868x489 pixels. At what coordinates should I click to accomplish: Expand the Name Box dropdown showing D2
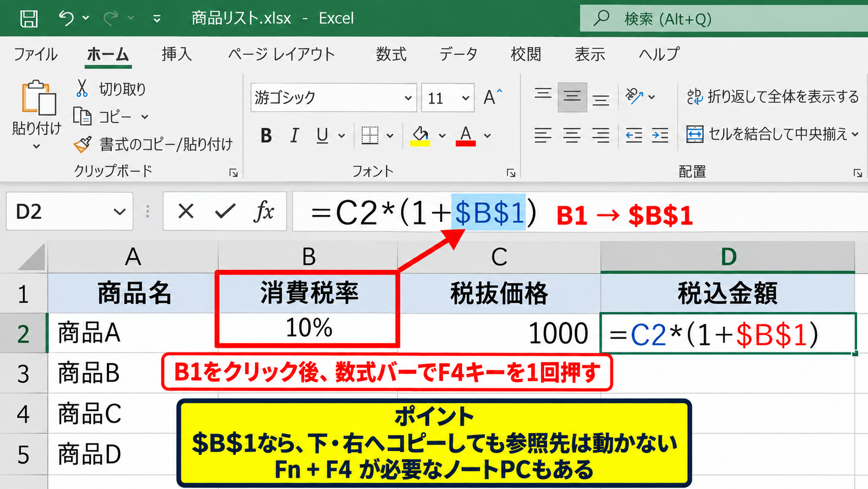click(x=120, y=212)
